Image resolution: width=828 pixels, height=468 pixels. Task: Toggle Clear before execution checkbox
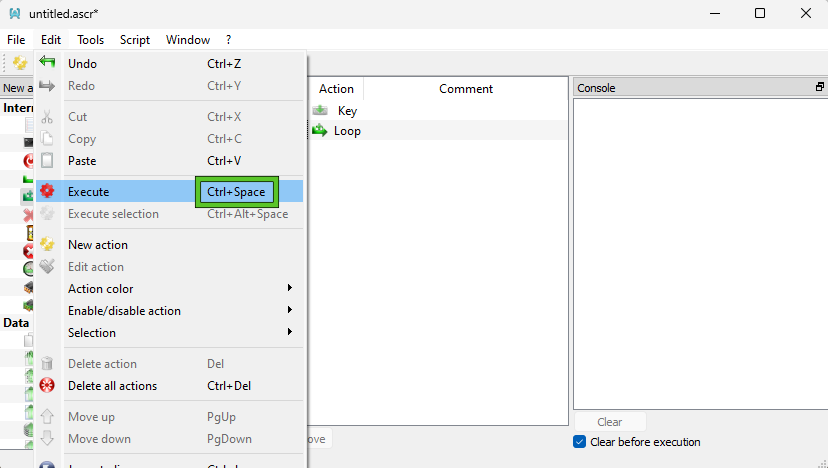[579, 442]
